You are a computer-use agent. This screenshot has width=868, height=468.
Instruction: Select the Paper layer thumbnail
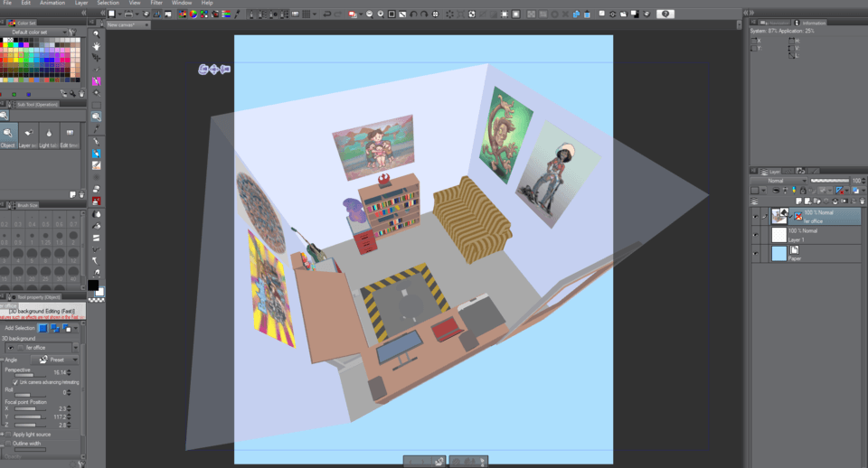(778, 253)
